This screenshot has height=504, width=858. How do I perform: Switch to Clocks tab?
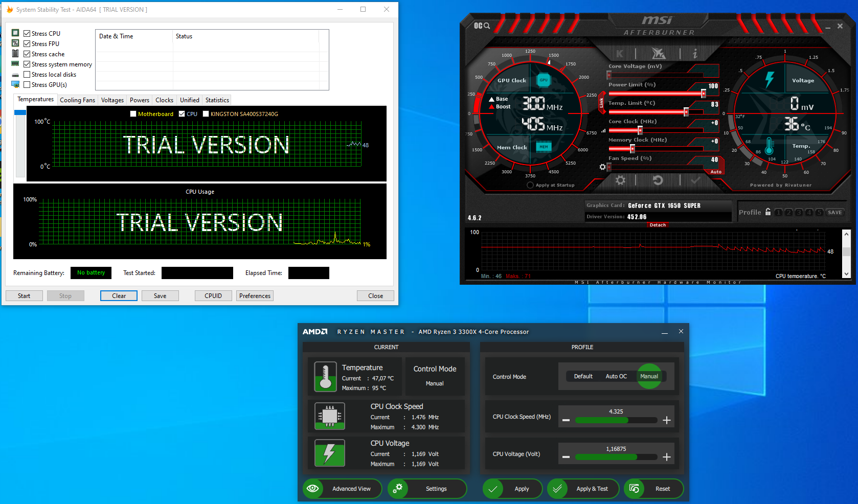165,100
